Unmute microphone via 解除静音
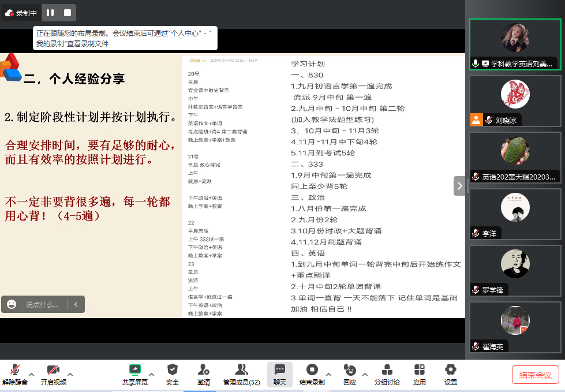Screen dimensions: 565x392 pyautogui.click(x=15, y=374)
